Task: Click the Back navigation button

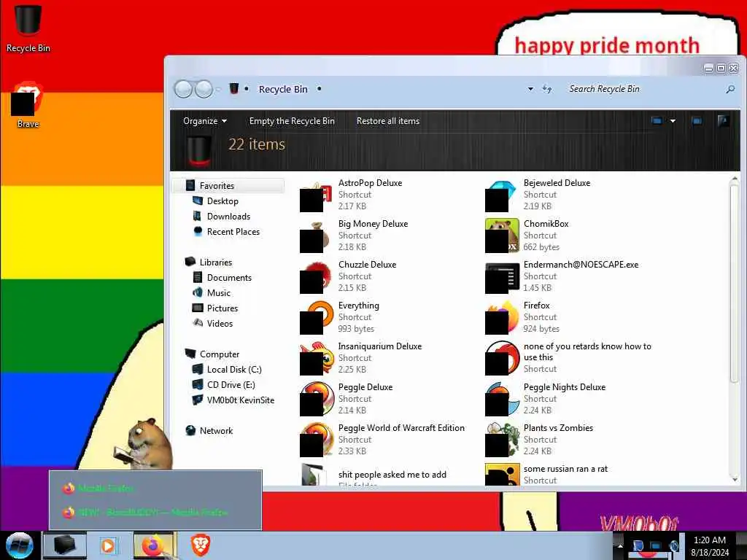Action: pos(183,89)
